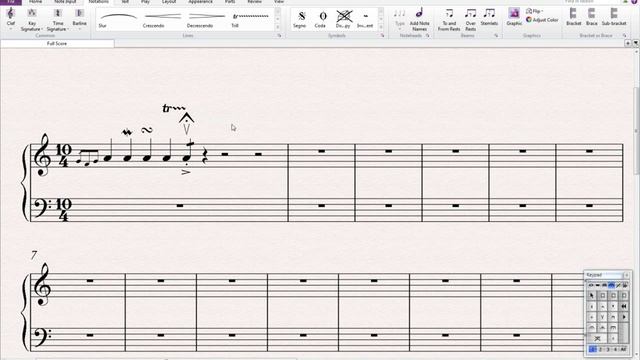This screenshot has width=640, height=360.
Task: Select the last Keypad layout tab
Action: click(x=625, y=285)
